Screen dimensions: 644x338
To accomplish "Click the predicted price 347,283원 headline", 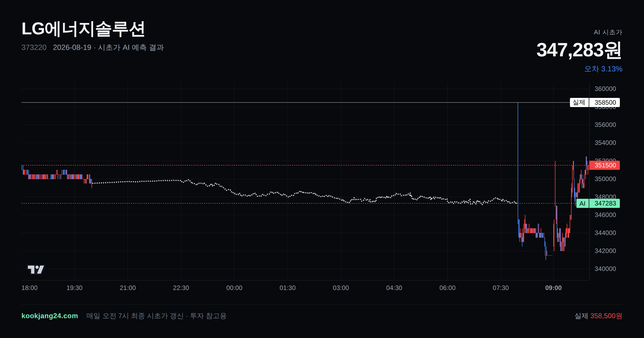I will point(579,50).
